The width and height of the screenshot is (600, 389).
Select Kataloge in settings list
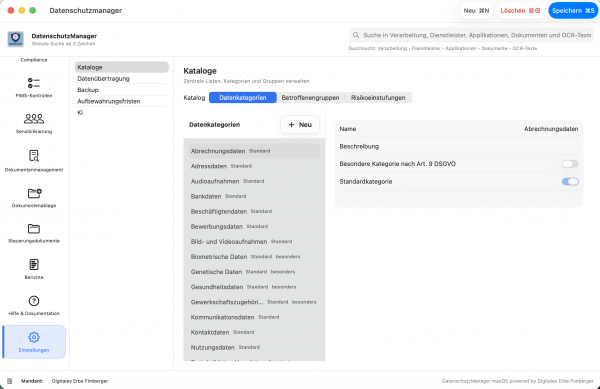point(121,67)
